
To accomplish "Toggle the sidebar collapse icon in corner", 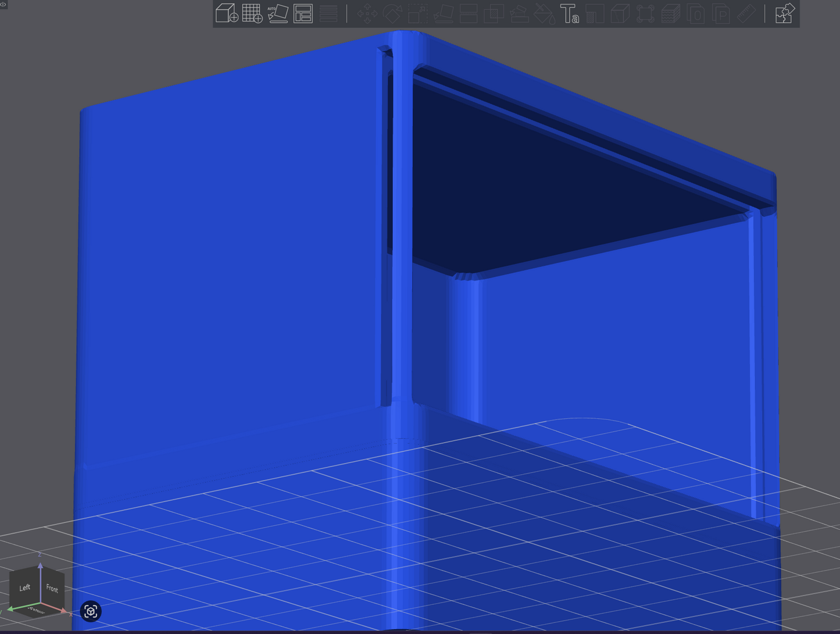I will (3, 4).
